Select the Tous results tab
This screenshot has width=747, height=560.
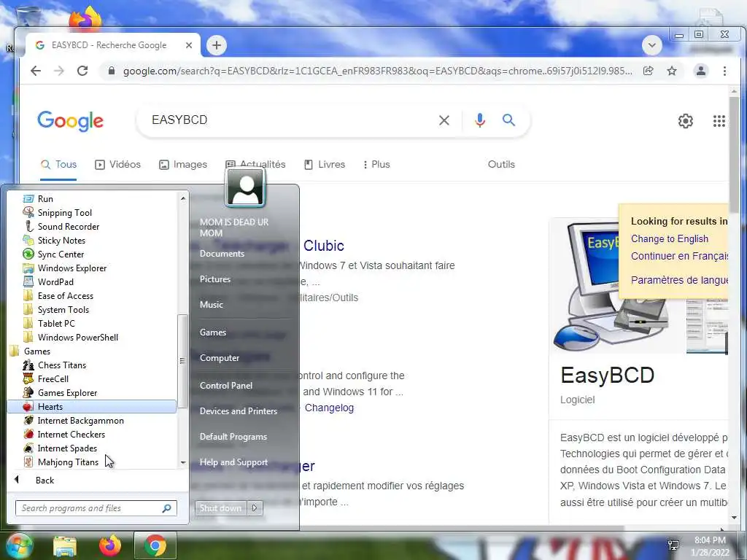pos(58,164)
